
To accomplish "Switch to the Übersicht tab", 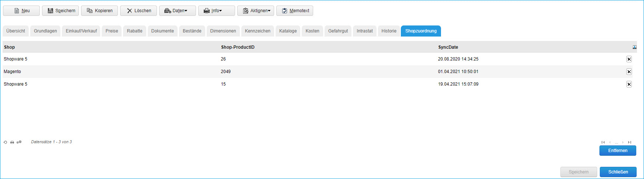I will [x=16, y=31].
